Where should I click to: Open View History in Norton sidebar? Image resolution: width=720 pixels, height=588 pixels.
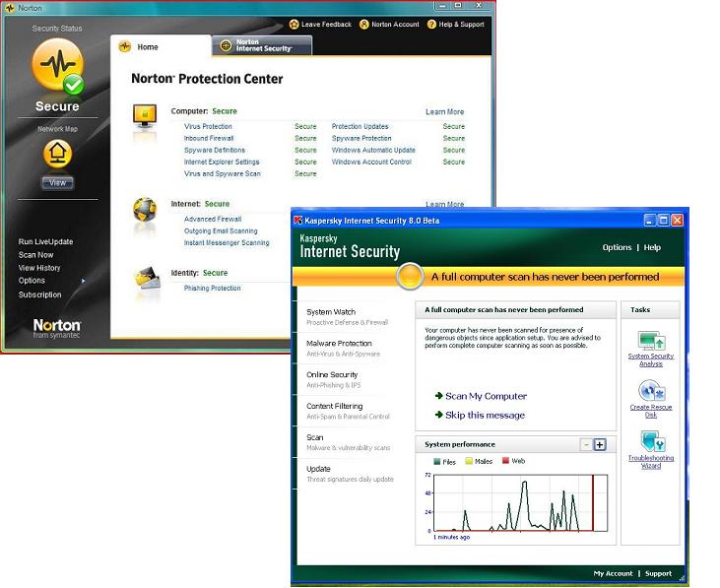coord(39,268)
